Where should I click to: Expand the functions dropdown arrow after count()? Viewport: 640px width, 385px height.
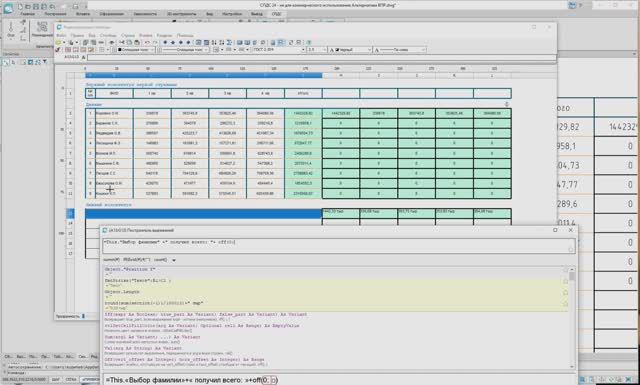click(x=174, y=260)
